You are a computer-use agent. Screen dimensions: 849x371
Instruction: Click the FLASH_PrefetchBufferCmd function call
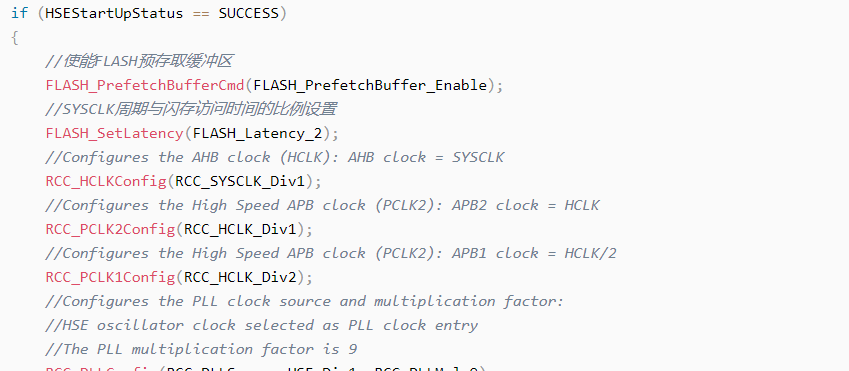pos(145,85)
